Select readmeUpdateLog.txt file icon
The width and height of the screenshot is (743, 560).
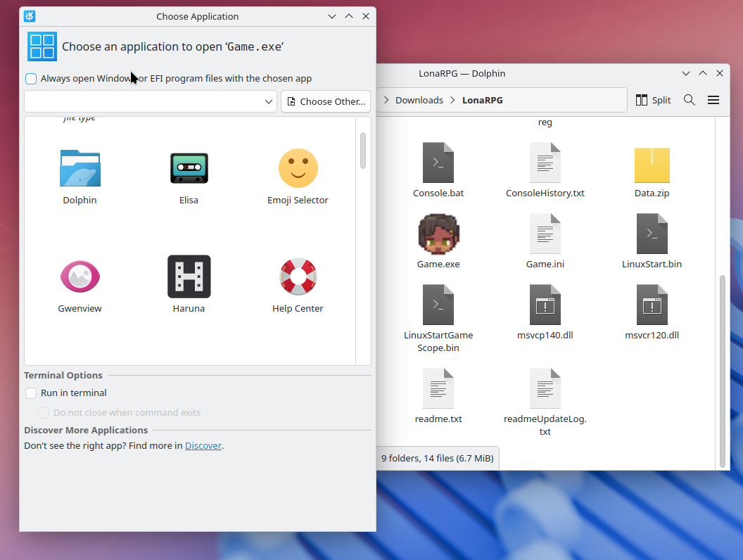(x=545, y=388)
